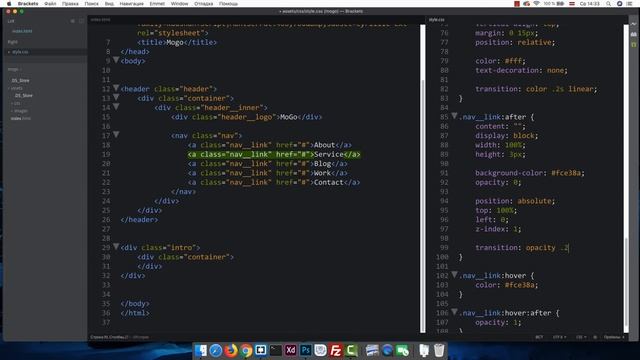Click the working files gear icon in sidebar
The image size is (640, 360).
coord(73,21)
